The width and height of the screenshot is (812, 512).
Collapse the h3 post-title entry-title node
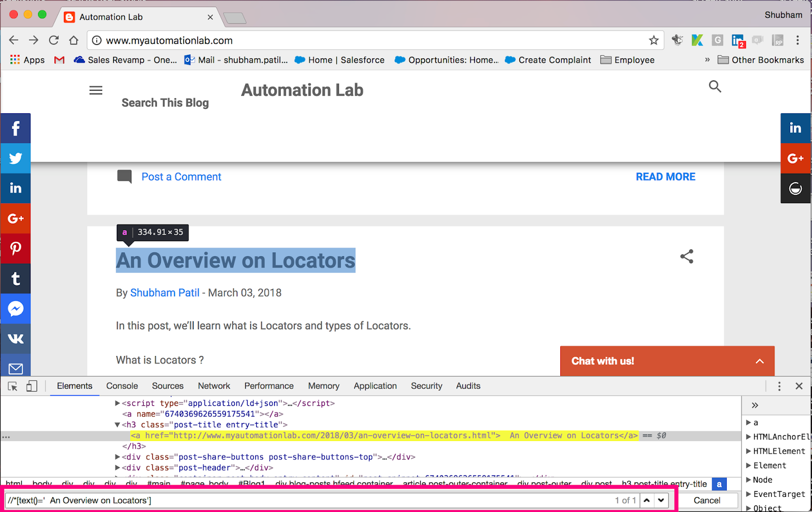point(117,425)
